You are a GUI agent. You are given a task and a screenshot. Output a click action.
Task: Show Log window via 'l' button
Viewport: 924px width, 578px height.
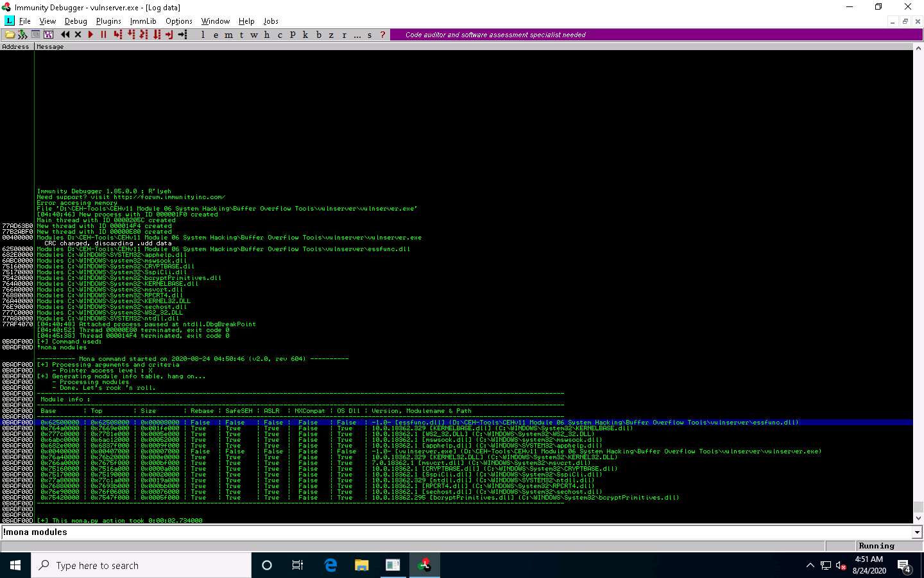point(203,35)
